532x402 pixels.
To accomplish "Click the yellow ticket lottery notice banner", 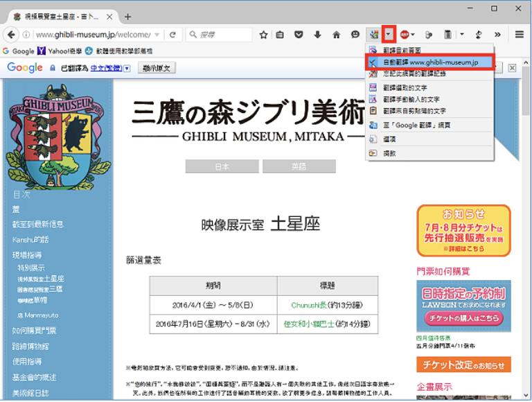I will 463,231.
